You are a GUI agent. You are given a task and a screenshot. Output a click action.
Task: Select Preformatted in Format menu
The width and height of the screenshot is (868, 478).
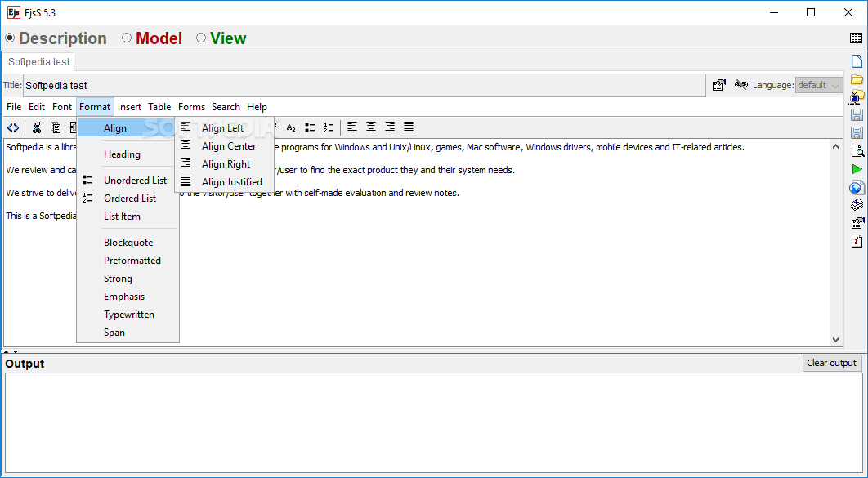(x=128, y=261)
